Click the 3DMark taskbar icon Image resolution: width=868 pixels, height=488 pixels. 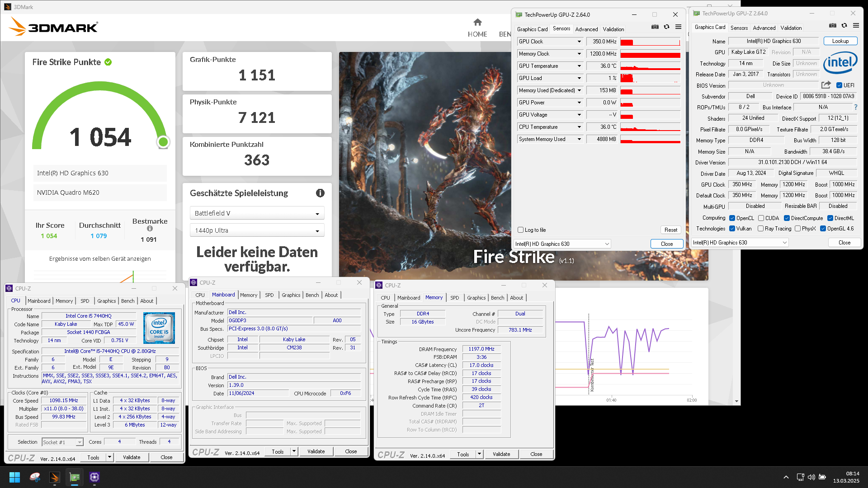tap(55, 477)
